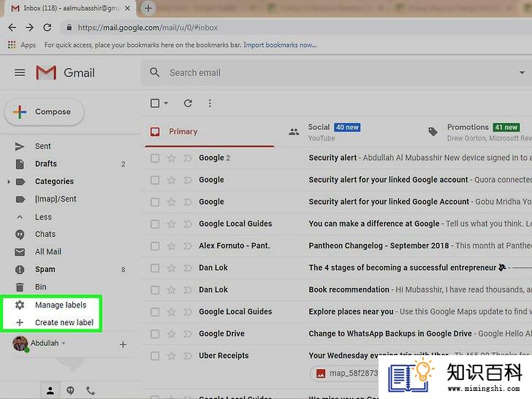The height and width of the screenshot is (399, 532).
Task: Click the Compose button
Action: pyautogui.click(x=44, y=112)
